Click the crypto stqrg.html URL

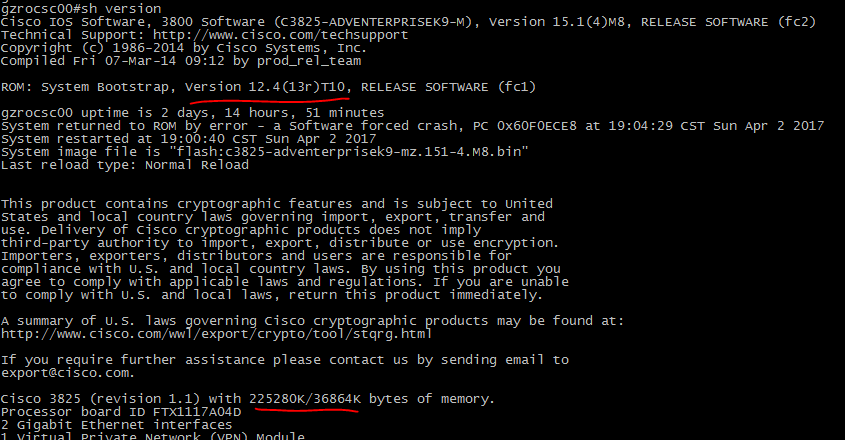[216, 334]
